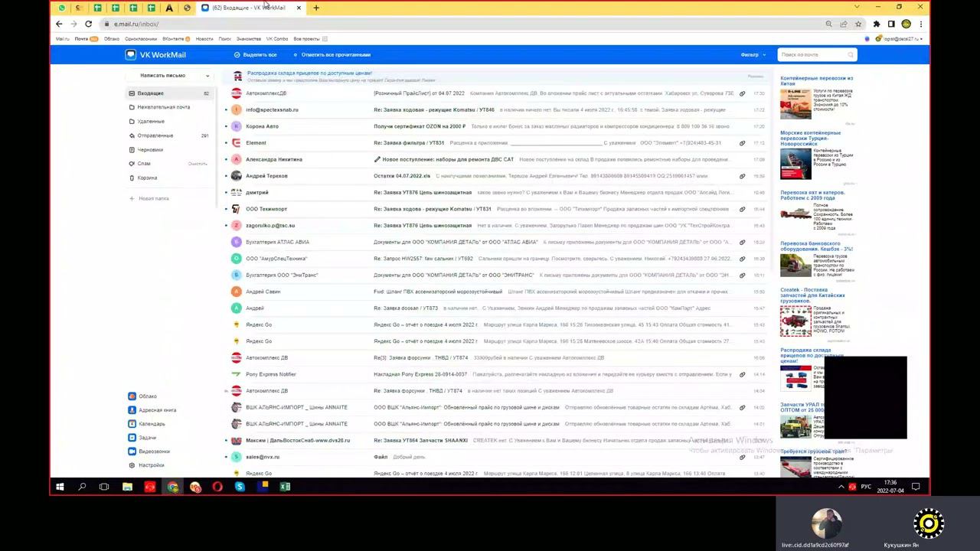Open a new browser tab

coord(316,8)
